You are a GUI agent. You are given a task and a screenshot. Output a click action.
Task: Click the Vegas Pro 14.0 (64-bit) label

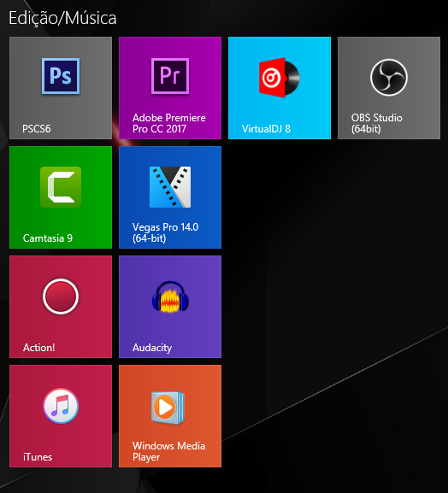pyautogui.click(x=165, y=232)
